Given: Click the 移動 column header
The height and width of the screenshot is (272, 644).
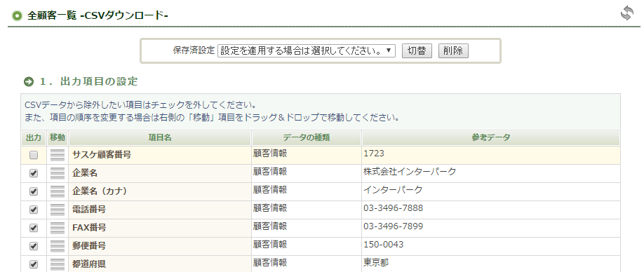Looking at the screenshot, I should tap(58, 138).
